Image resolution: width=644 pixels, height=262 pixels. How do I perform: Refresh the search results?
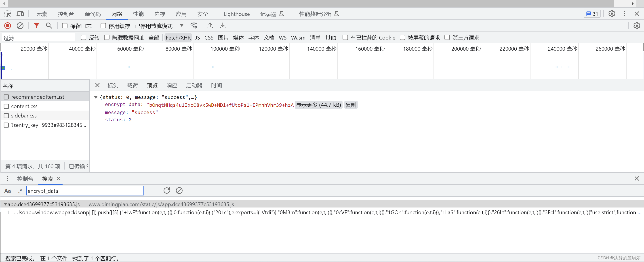[167, 191]
